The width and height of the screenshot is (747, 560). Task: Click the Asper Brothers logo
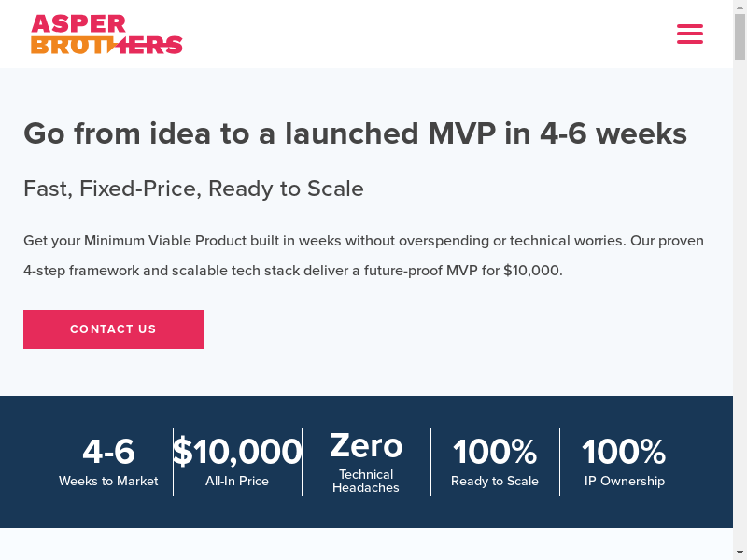106,35
